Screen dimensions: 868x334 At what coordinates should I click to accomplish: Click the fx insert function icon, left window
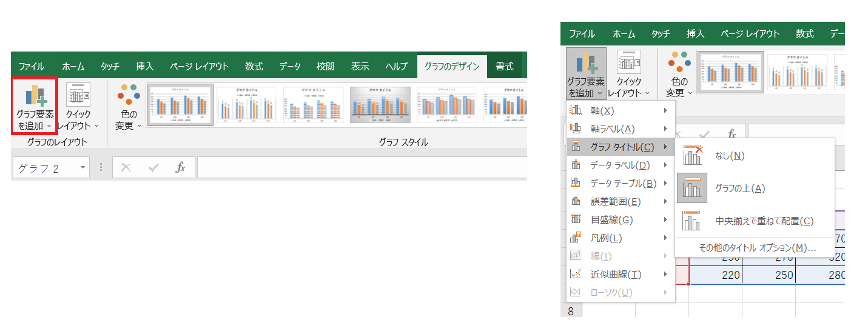[181, 168]
